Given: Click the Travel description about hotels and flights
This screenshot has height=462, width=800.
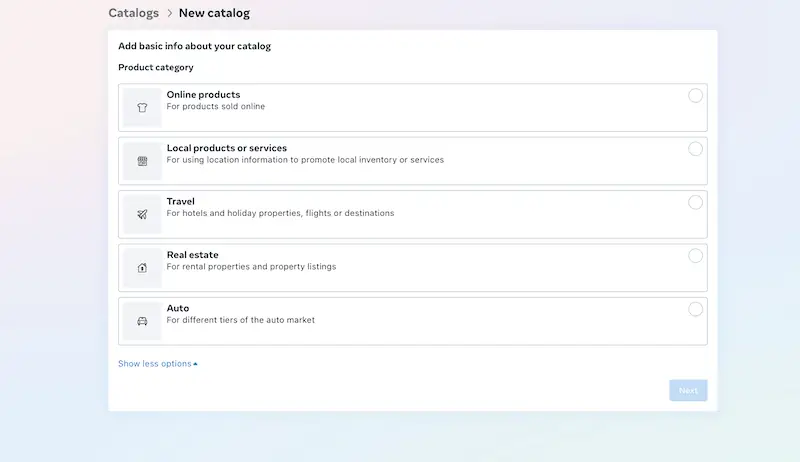Looking at the screenshot, I should [280, 213].
